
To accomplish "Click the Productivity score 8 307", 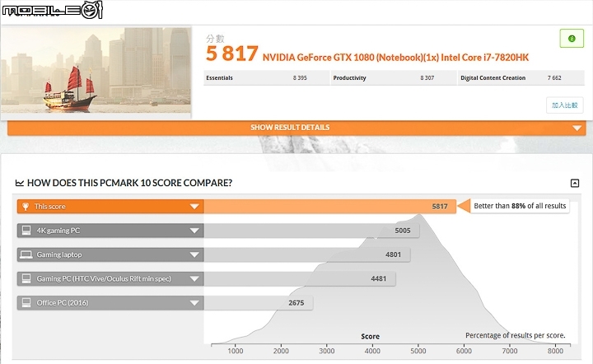I will tap(427, 78).
